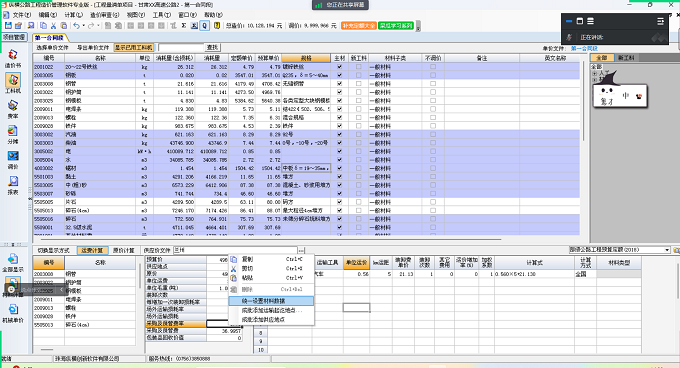Click the undo arrow toolbar icon
Screen dimensions: 680x368
tap(76, 26)
